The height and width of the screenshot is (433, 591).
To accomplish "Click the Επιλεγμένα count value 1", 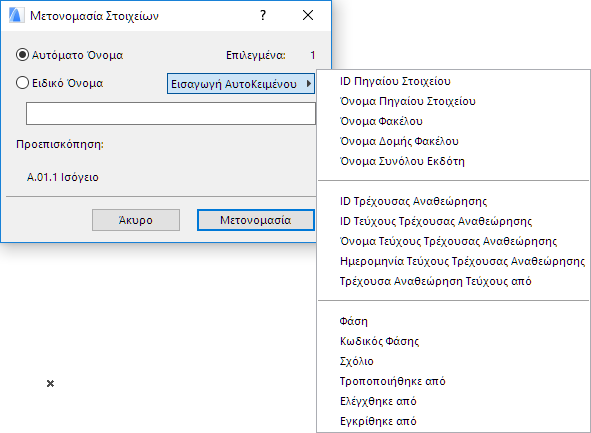I will 312,55.
